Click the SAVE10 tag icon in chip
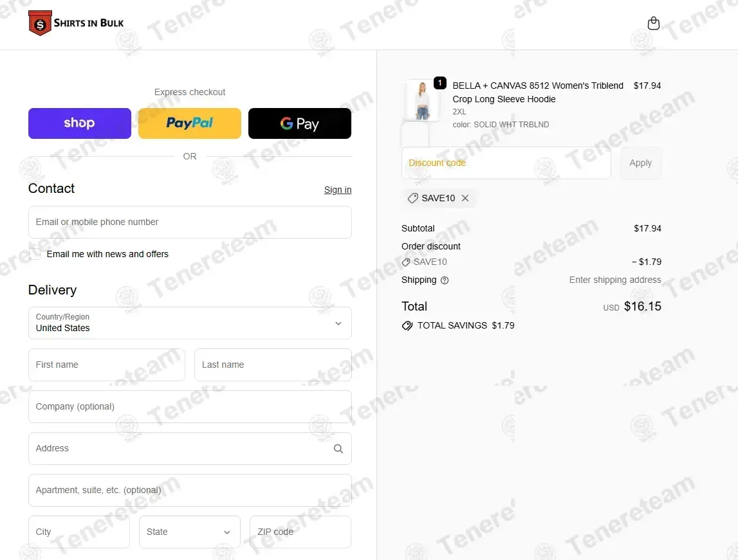 (412, 198)
